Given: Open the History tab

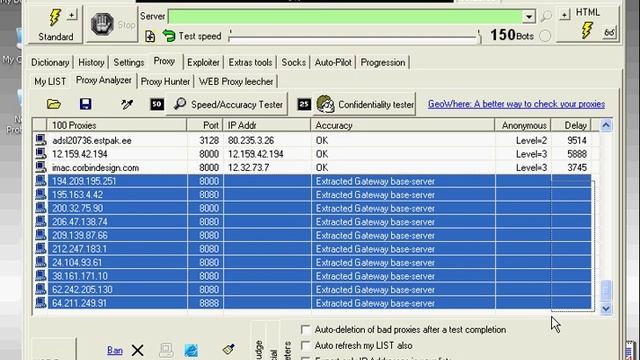Looking at the screenshot, I should tap(91, 62).
